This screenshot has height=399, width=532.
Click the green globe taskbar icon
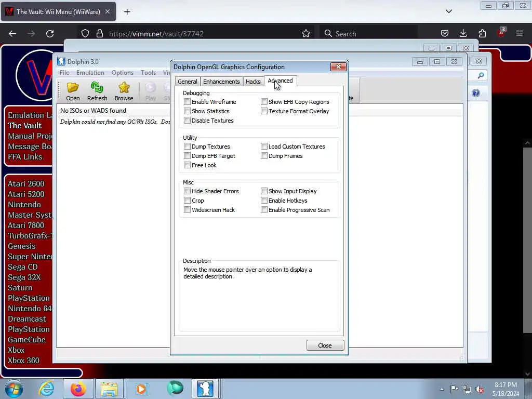click(175, 388)
